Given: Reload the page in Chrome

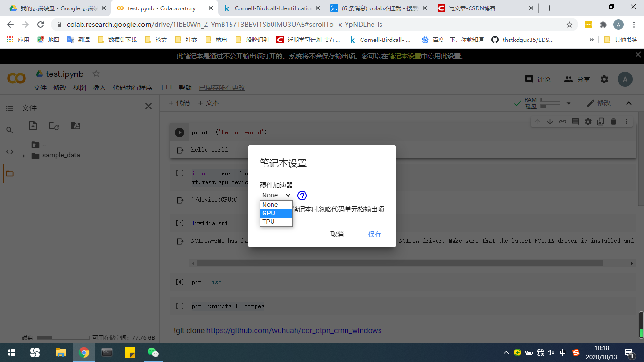Looking at the screenshot, I should click(x=41, y=25).
